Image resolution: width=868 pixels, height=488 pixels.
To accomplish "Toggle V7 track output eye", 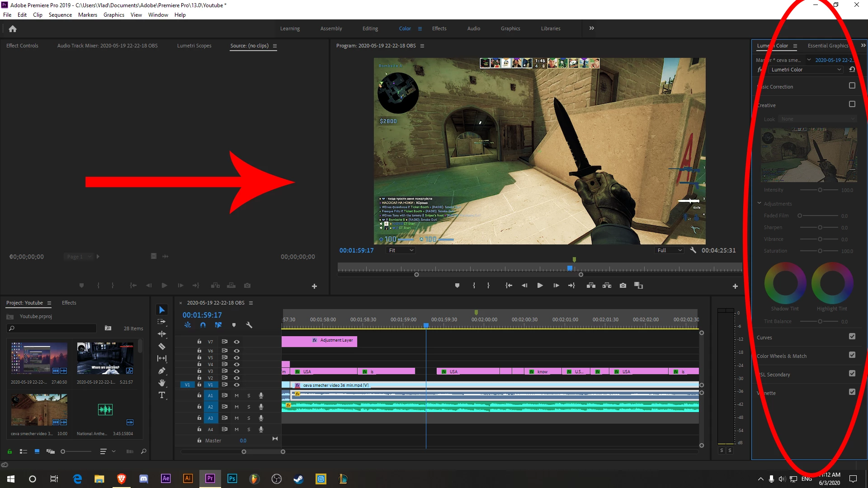I will point(236,342).
